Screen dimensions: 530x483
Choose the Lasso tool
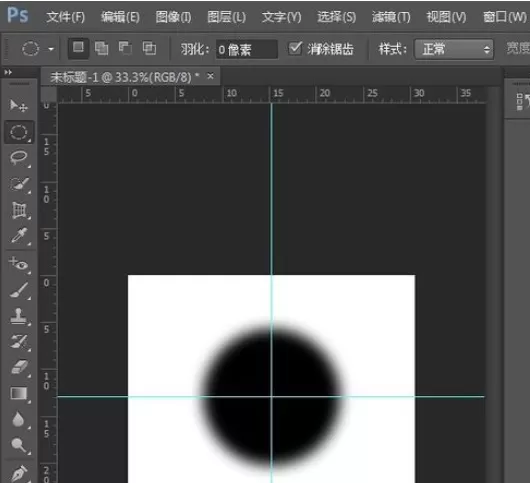pyautogui.click(x=19, y=158)
